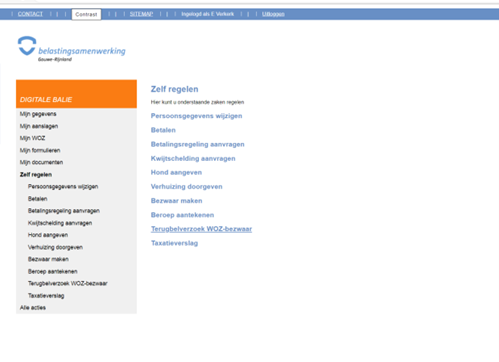499x362 pixels.
Task: Open the SITEMAP link
Action: [141, 14]
